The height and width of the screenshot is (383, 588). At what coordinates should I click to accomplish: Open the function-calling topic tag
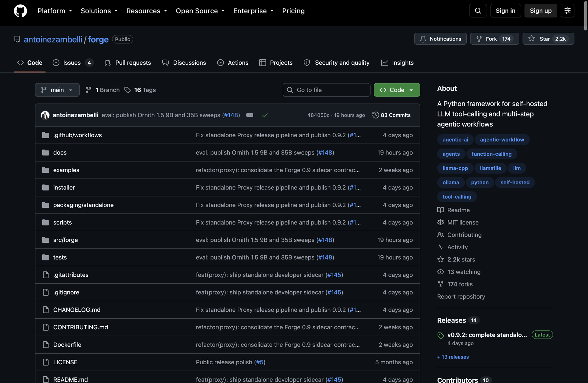tap(492, 154)
